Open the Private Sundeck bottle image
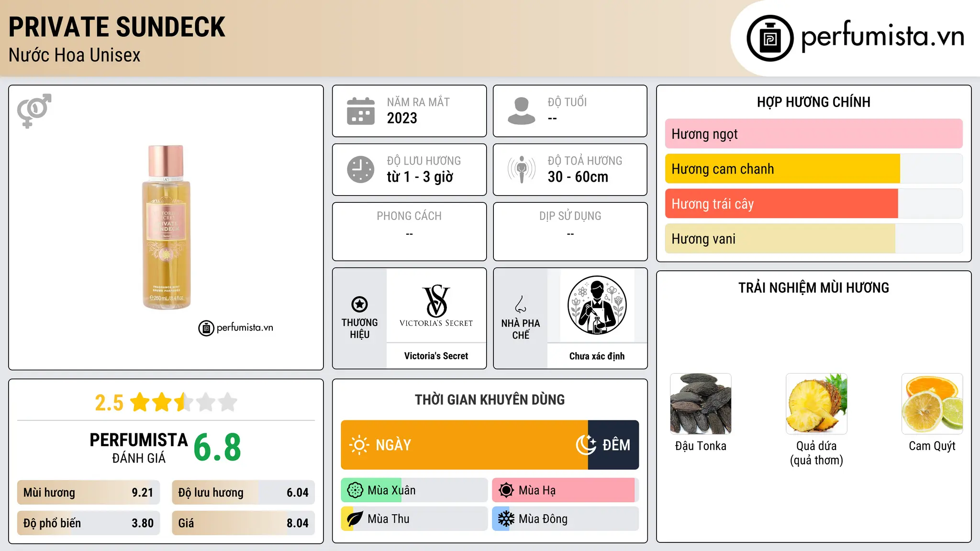 pos(166,227)
